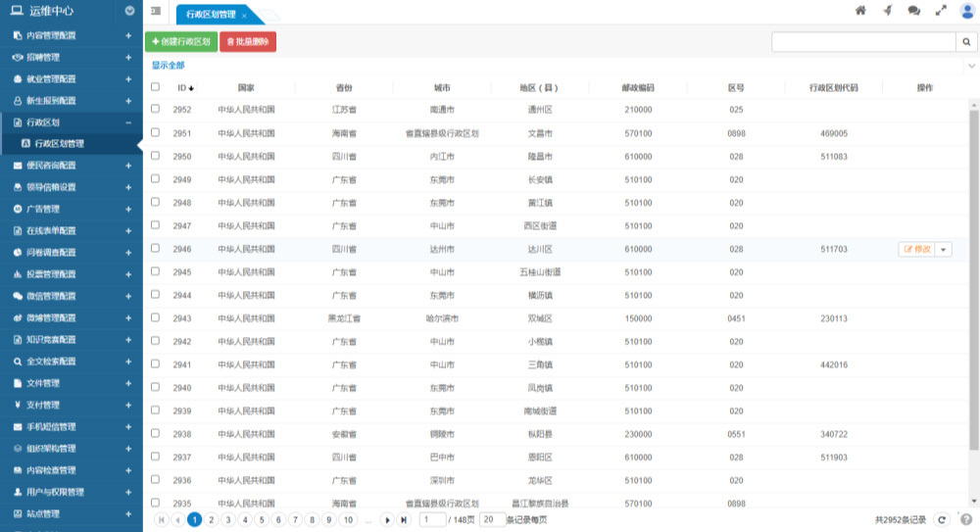Check the select-all checkbox in table header

[155, 87]
